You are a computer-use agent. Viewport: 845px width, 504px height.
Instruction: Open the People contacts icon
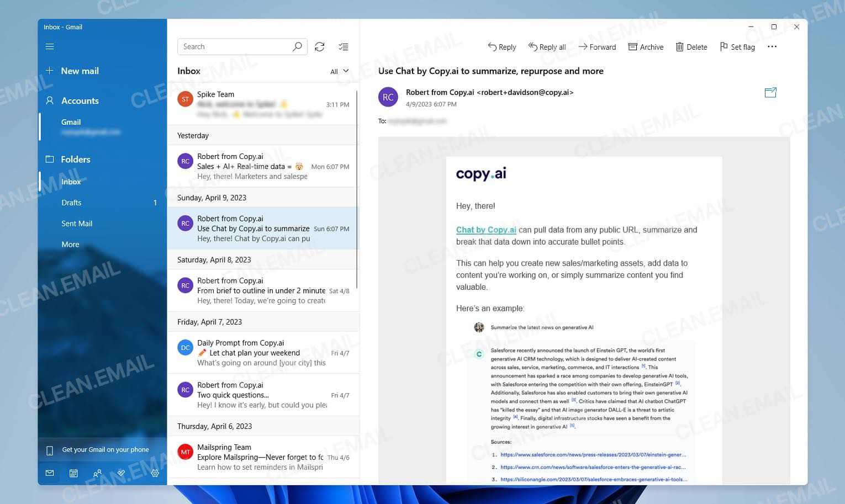click(97, 473)
